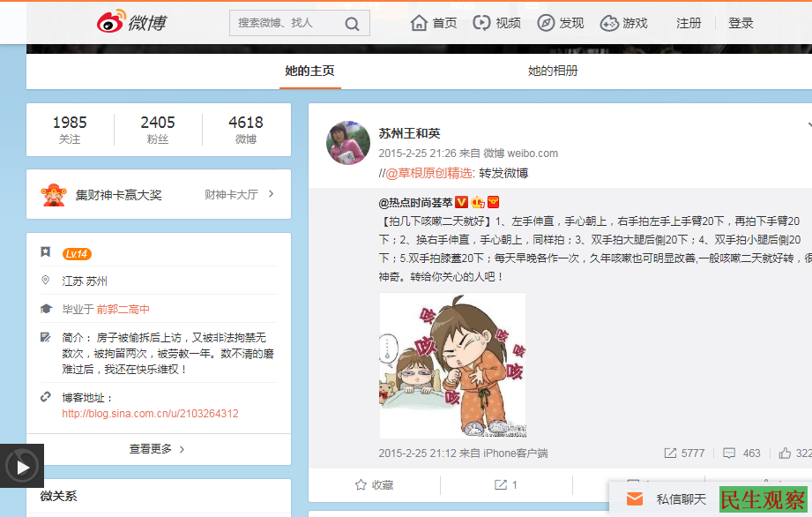
Task: Open the blog.sina.com.cn blog address link
Action: 150,413
